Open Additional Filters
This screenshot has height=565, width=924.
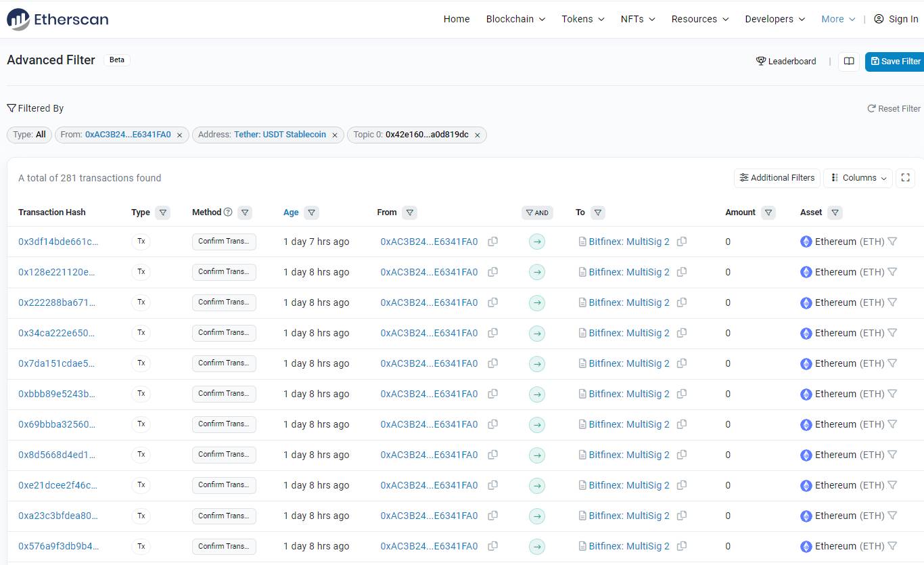tap(777, 178)
